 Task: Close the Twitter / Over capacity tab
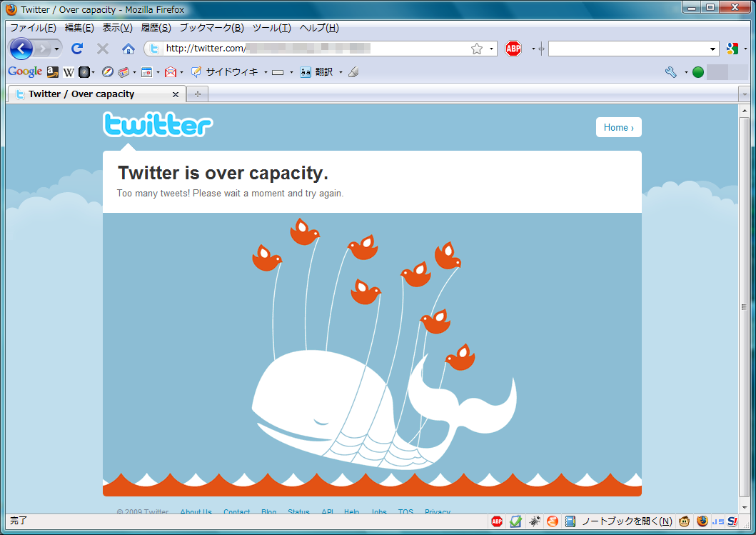[176, 94]
